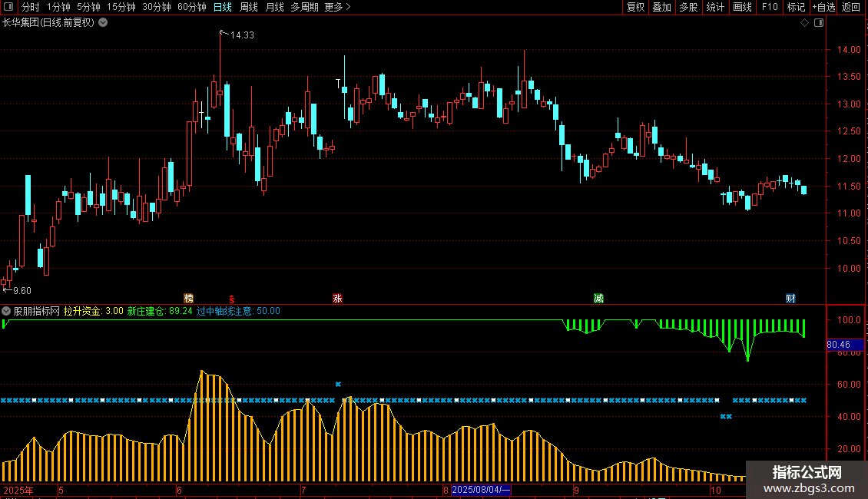Open indicator dropdown beside 股朋指标网
The image size is (868, 499).
pos(6,311)
